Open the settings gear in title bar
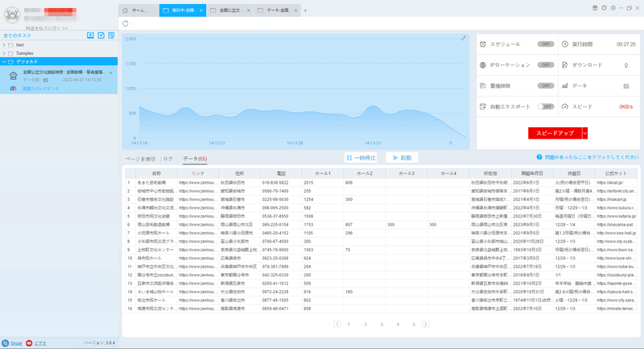644x349 pixels. (613, 8)
